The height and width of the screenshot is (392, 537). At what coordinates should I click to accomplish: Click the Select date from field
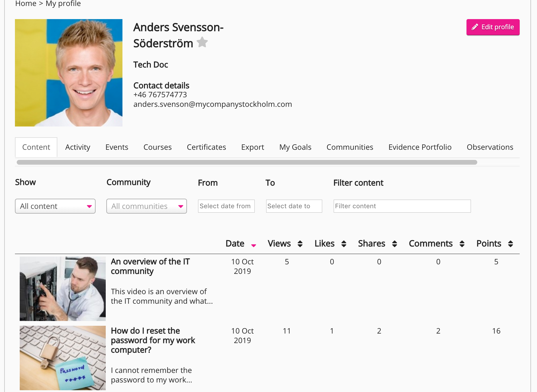226,206
